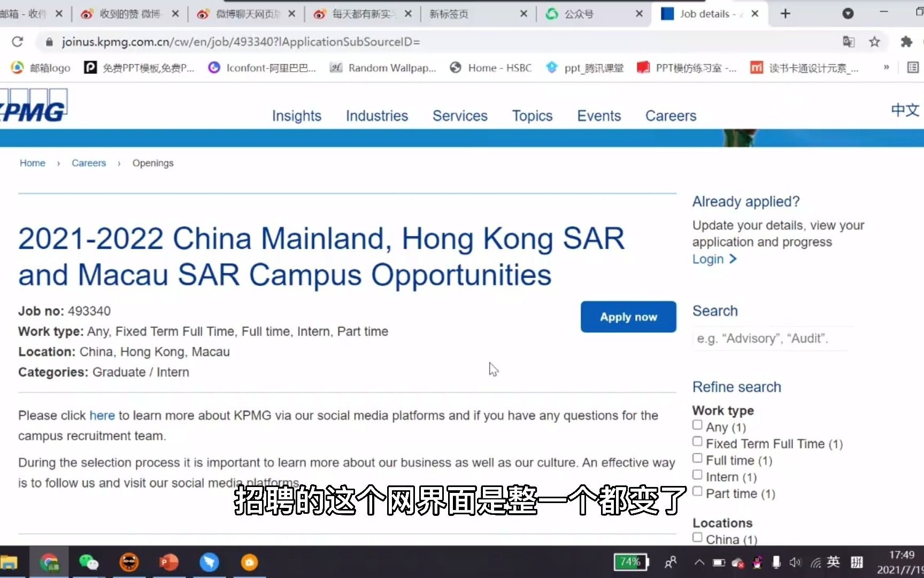Image resolution: width=924 pixels, height=578 pixels.
Task: Open the 免费PPT模板 bookmark
Action: pyautogui.click(x=140, y=67)
